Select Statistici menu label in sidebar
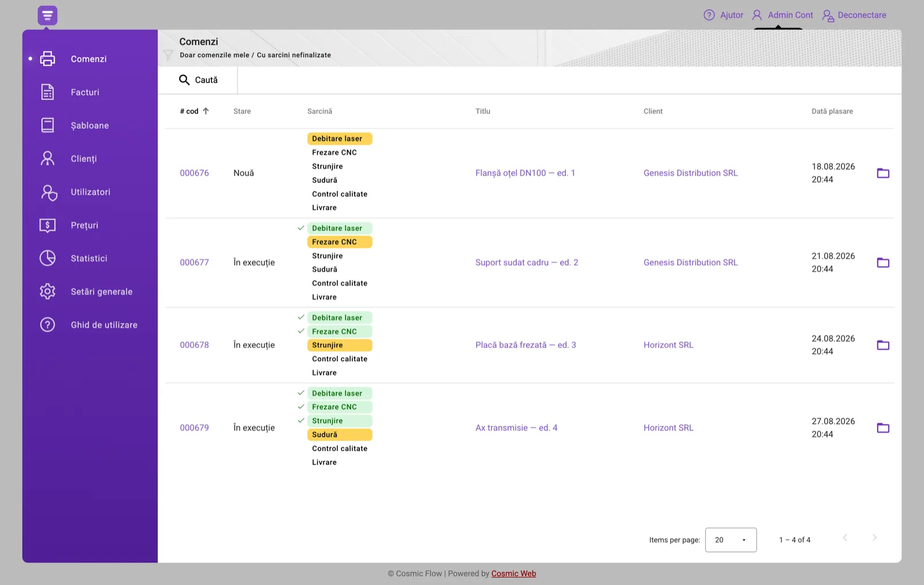 [x=89, y=258]
